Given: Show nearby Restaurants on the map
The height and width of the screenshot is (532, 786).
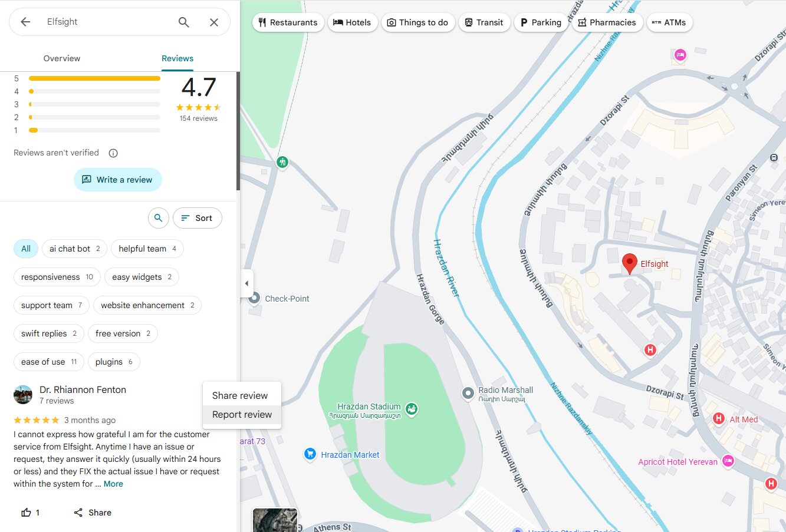Looking at the screenshot, I should click(x=288, y=22).
